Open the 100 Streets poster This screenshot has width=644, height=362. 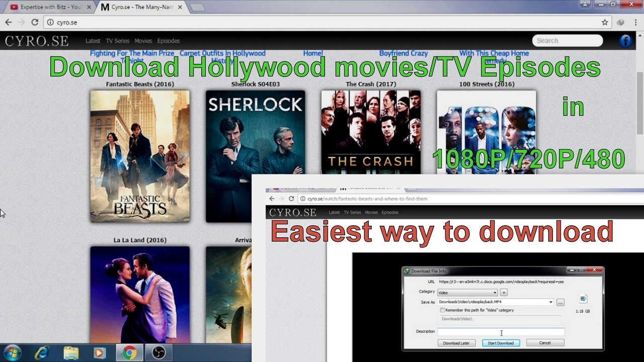[487, 132]
